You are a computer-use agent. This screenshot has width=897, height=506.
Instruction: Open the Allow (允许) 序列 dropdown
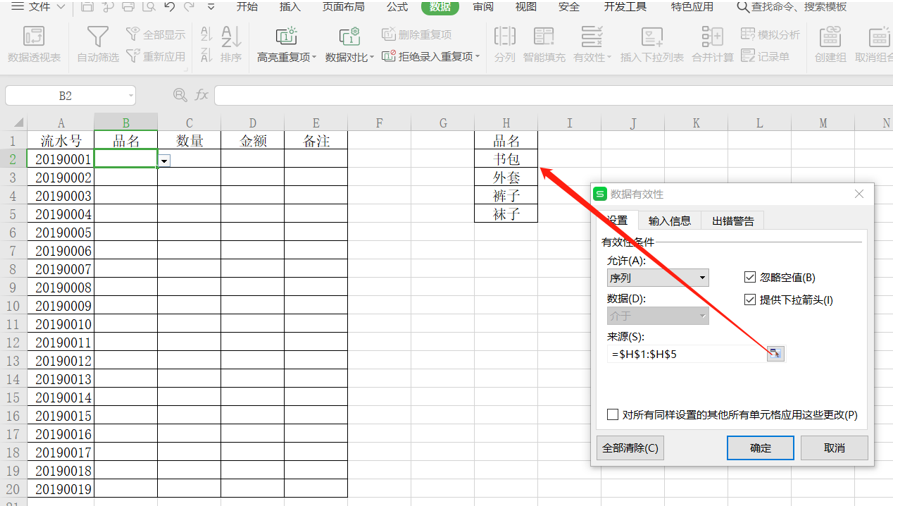coord(658,278)
